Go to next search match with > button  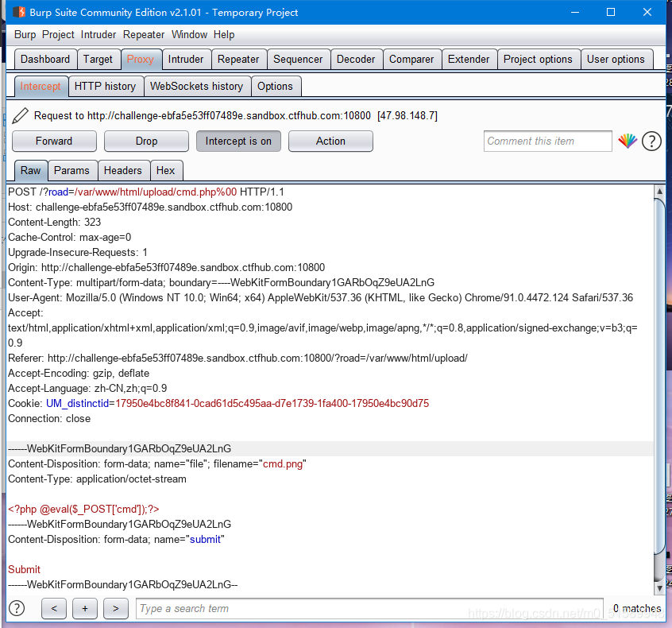coord(116,608)
